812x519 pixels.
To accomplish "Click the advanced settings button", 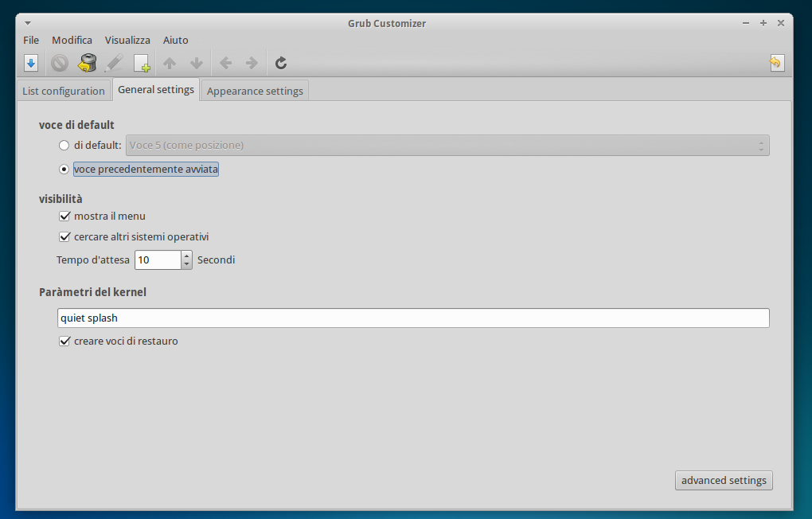I will [x=724, y=480].
